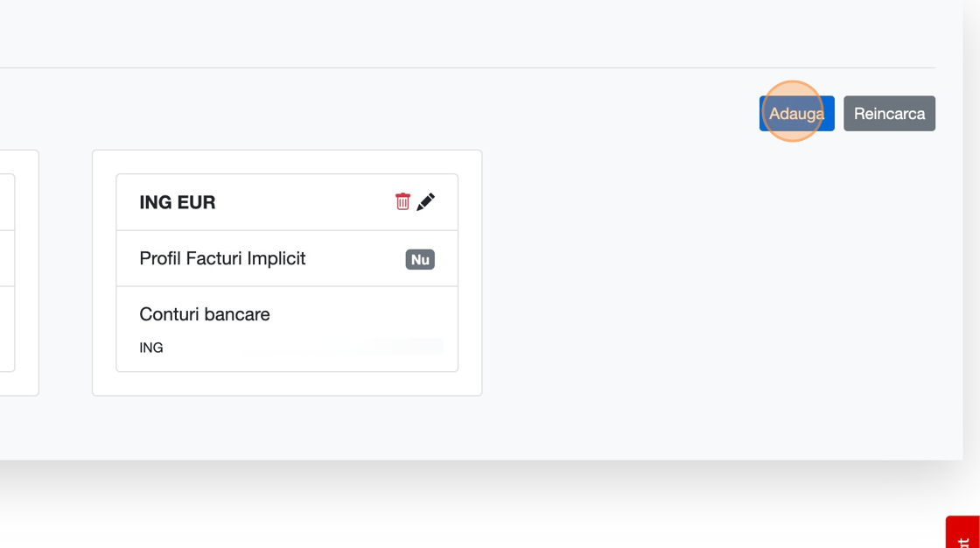Click the pencil edit icon
Image resolution: width=980 pixels, height=548 pixels.
click(426, 201)
